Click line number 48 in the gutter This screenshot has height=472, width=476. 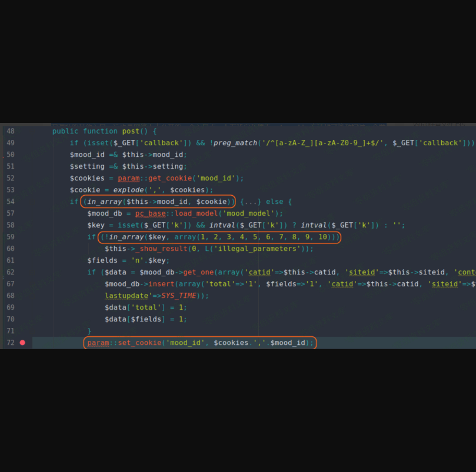click(11, 131)
